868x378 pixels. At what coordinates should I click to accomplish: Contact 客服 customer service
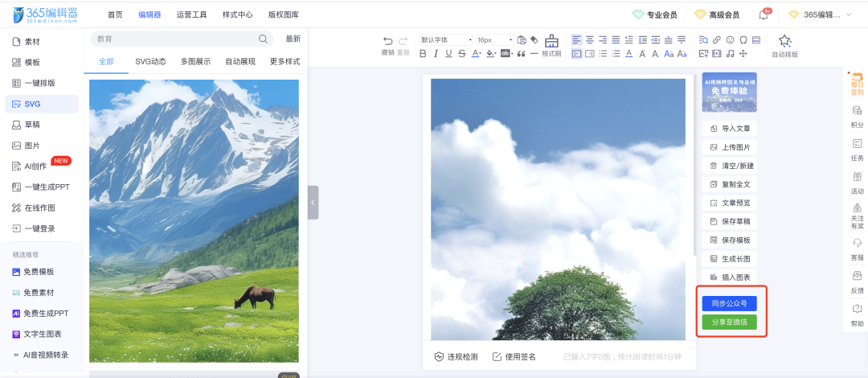click(x=857, y=249)
